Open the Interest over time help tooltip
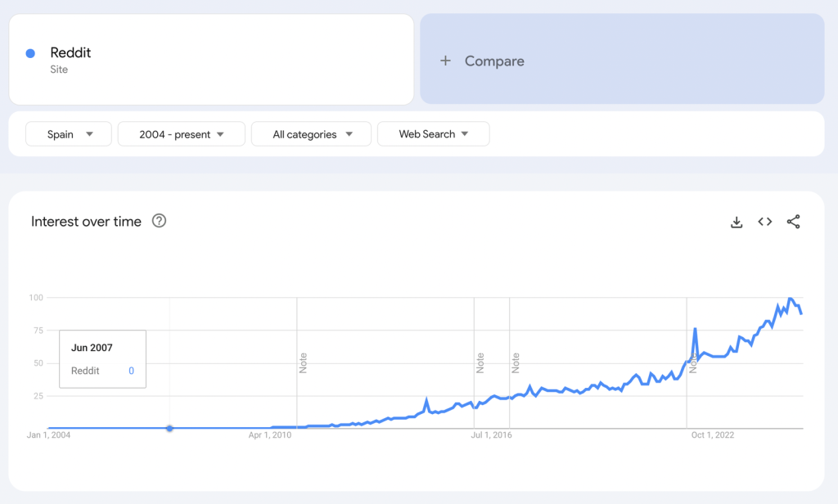This screenshot has width=838, height=504. [x=159, y=221]
